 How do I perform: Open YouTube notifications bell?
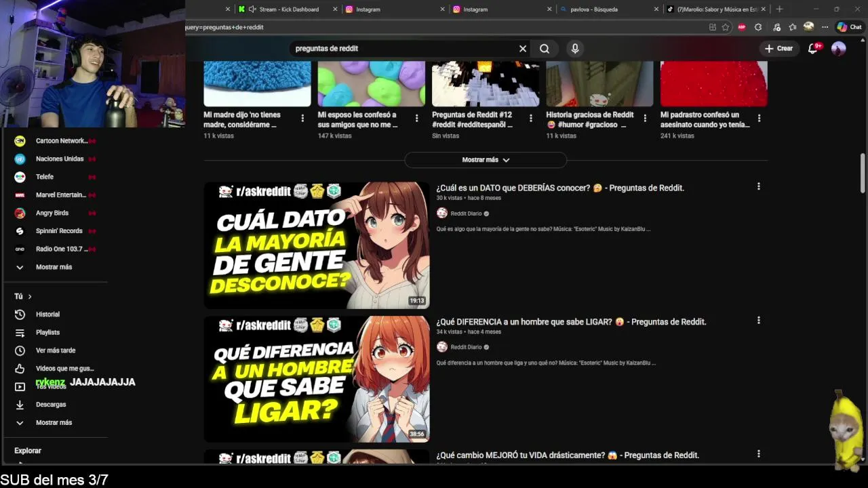point(814,48)
